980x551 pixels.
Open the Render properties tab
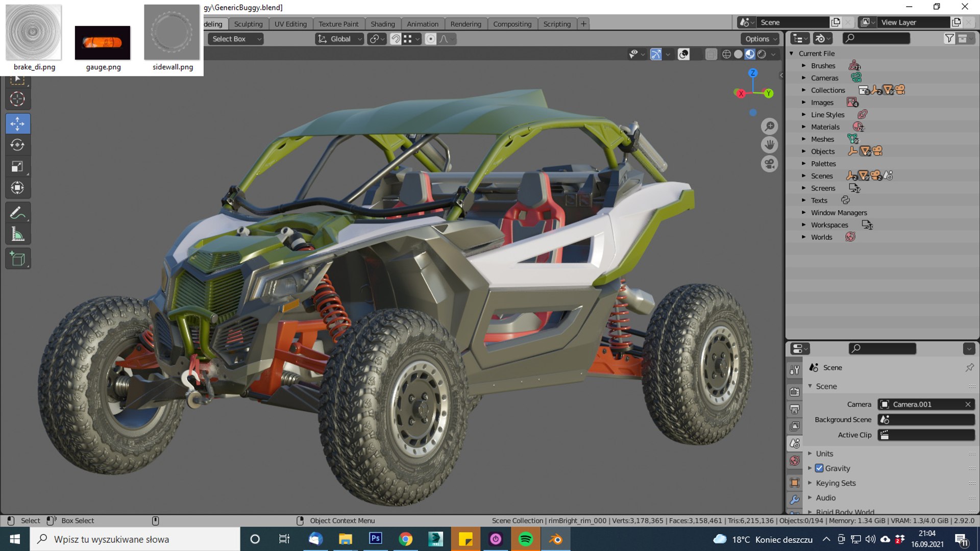tap(795, 392)
